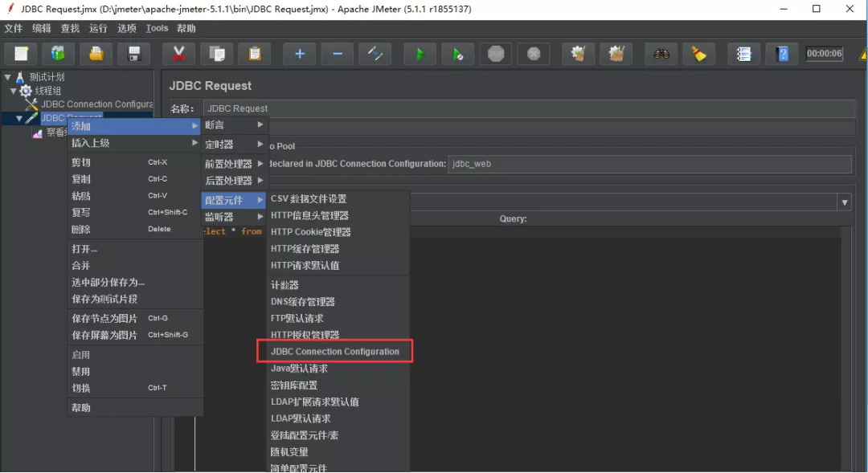
Task: Choose 切换 from context menu
Action: 134,388
